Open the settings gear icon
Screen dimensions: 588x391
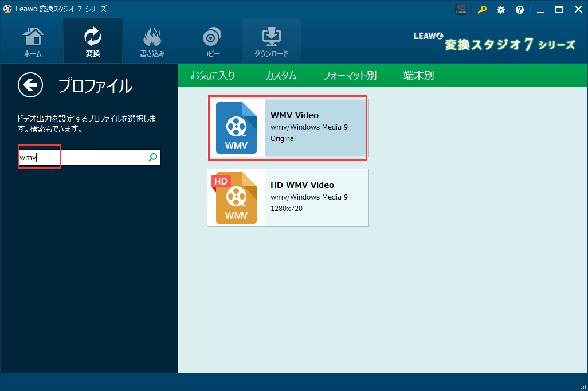(500, 10)
